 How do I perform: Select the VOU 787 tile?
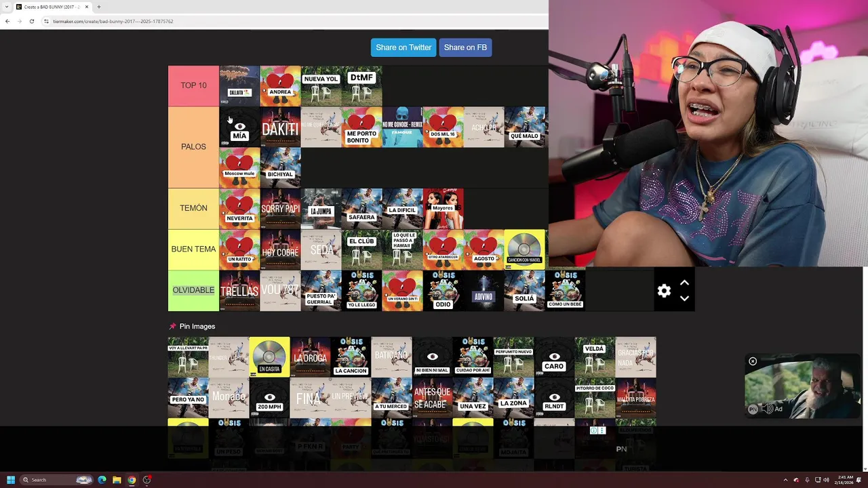coord(280,291)
